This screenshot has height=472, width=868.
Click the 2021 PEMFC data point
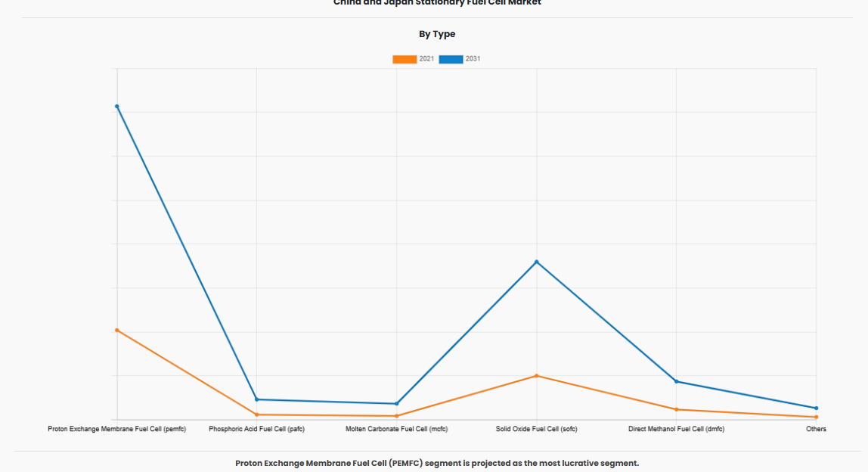coord(117,331)
